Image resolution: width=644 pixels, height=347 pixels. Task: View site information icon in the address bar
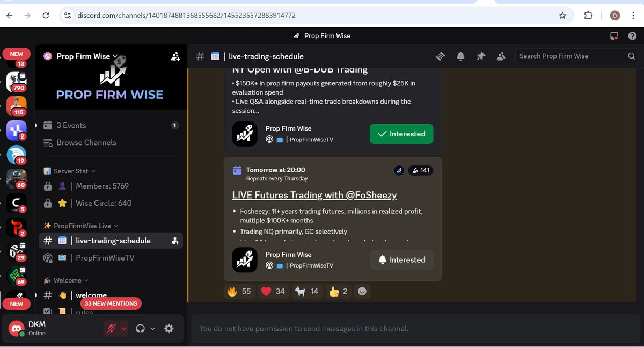(67, 16)
